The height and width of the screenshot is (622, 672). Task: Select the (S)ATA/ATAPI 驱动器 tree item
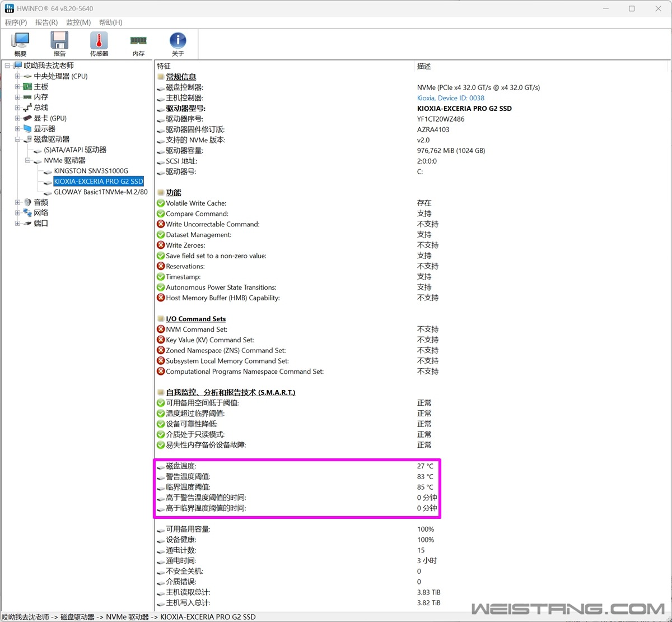coord(74,150)
